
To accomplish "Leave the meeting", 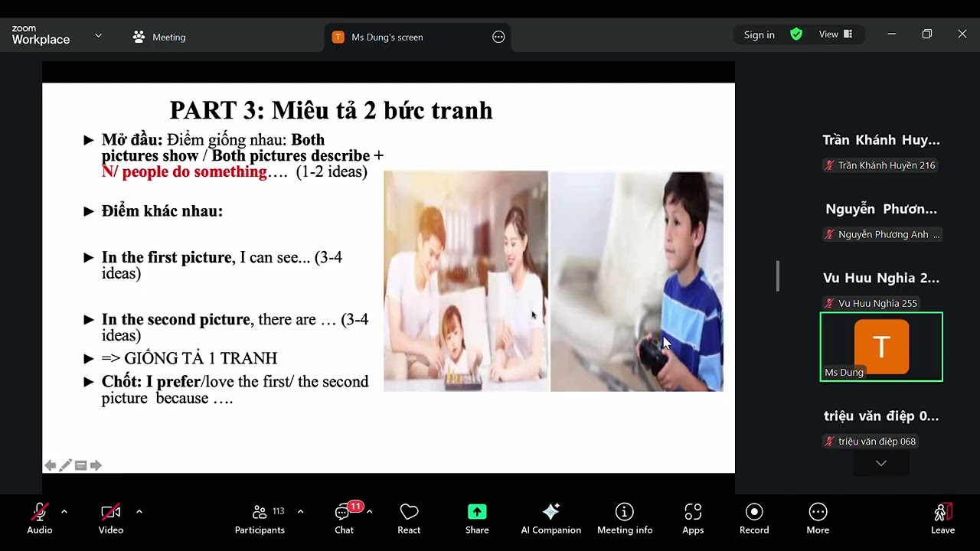I will [x=942, y=519].
